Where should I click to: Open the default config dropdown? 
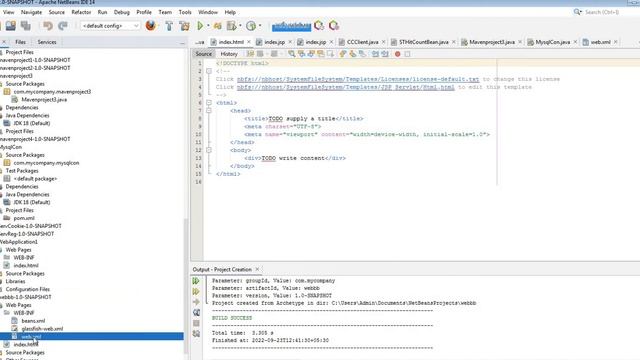(110, 26)
